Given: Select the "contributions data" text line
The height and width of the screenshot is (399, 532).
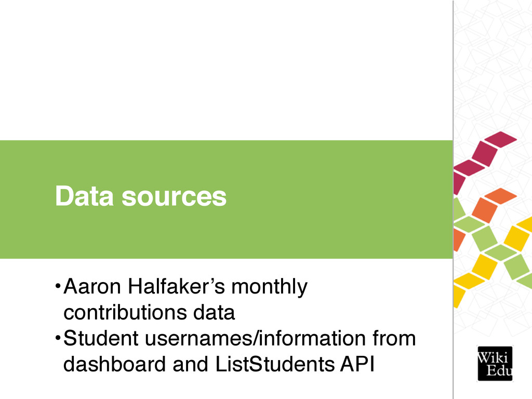Looking at the screenshot, I should [149, 312].
